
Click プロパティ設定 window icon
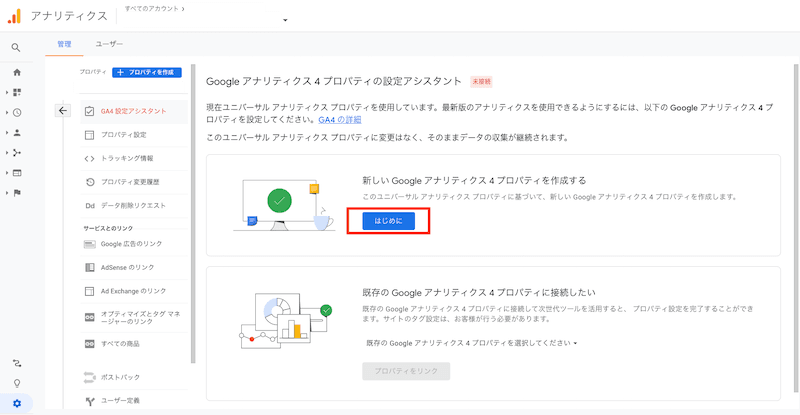click(x=89, y=135)
